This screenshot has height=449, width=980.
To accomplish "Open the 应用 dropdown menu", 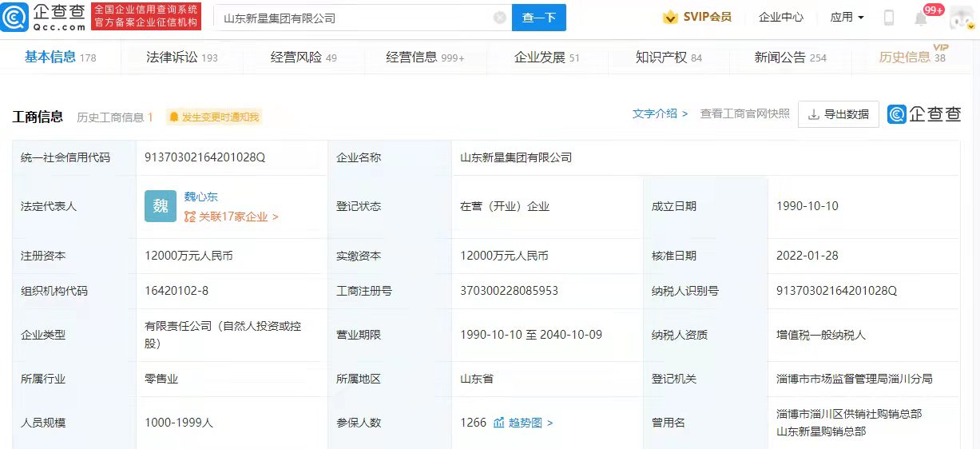I will point(847,17).
